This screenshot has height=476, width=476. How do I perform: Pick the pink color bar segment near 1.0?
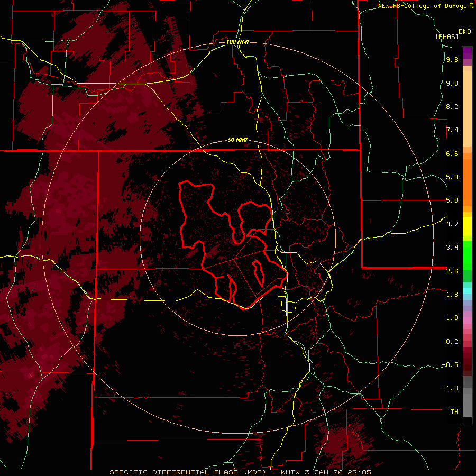467,321
